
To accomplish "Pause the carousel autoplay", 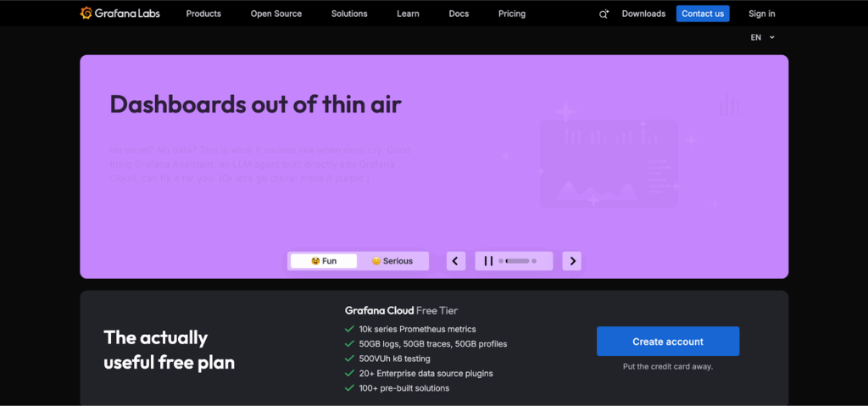I will coord(488,261).
